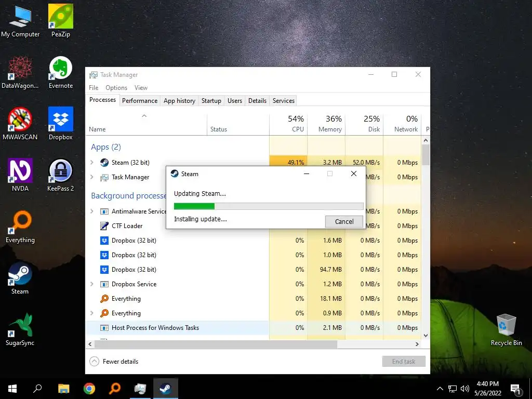
Task: Sort processes by Network column
Action: [403, 124]
